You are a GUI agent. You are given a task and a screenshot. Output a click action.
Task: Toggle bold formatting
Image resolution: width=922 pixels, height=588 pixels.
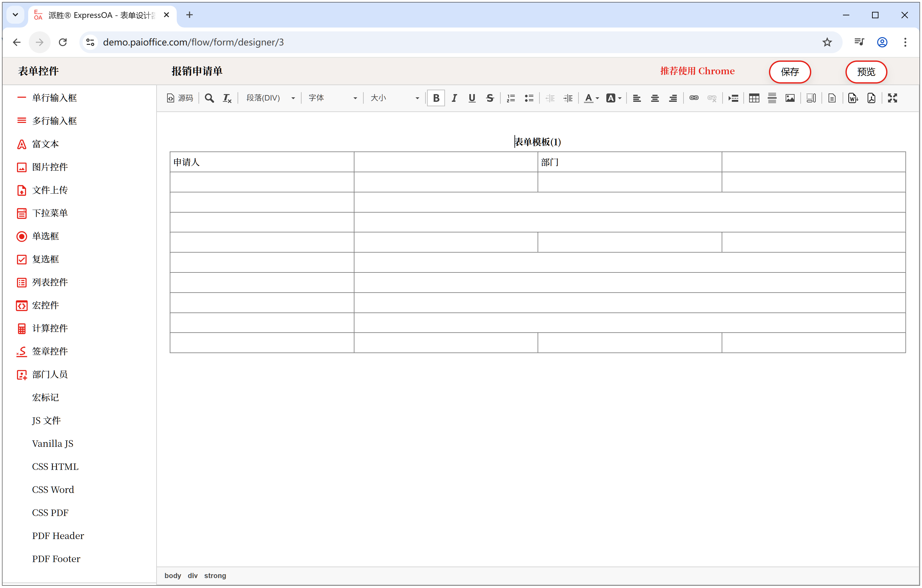point(436,98)
